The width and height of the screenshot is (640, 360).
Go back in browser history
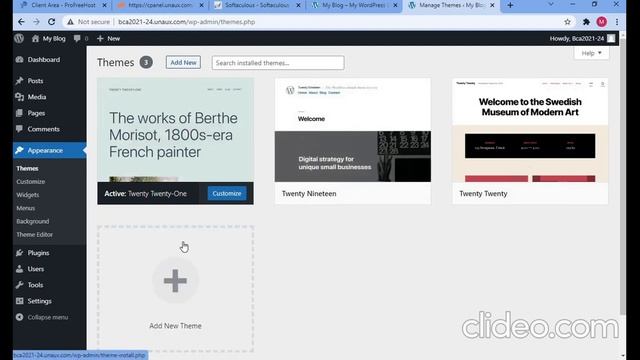(x=21, y=22)
